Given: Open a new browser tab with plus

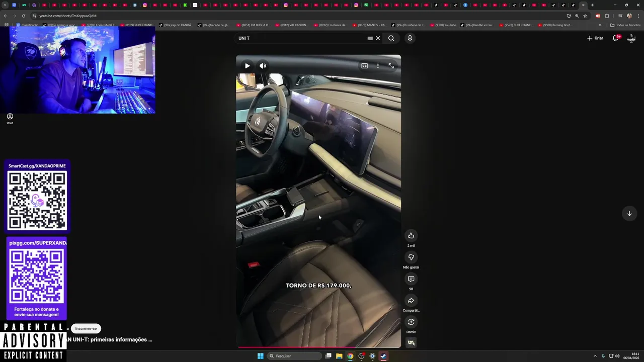Looking at the screenshot, I should click(592, 5).
